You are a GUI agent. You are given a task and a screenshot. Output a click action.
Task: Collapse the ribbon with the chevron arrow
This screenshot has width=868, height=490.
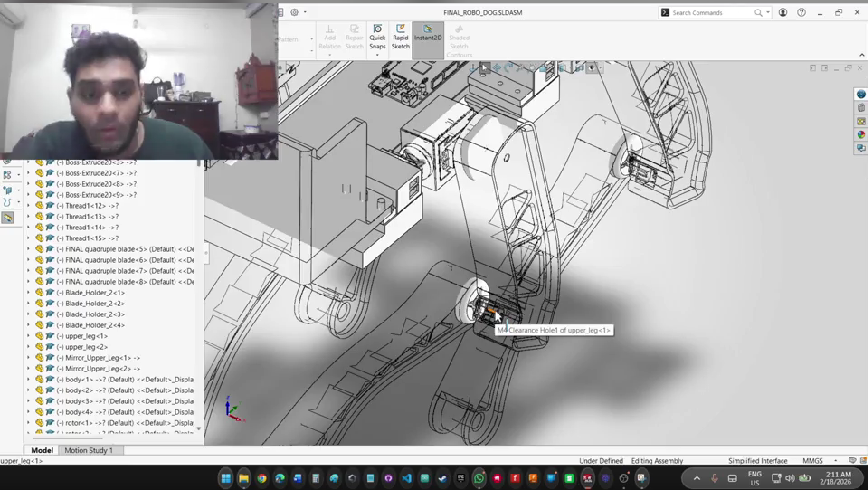pos(862,55)
